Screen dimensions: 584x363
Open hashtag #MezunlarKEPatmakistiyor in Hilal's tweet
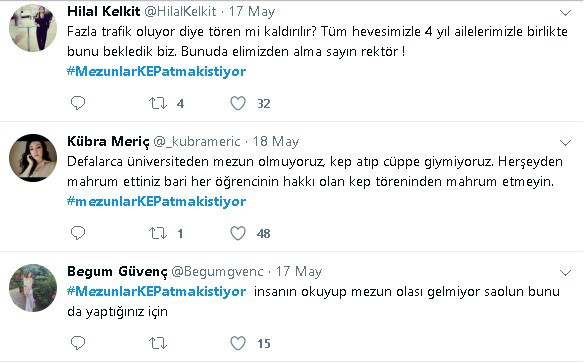(x=156, y=71)
